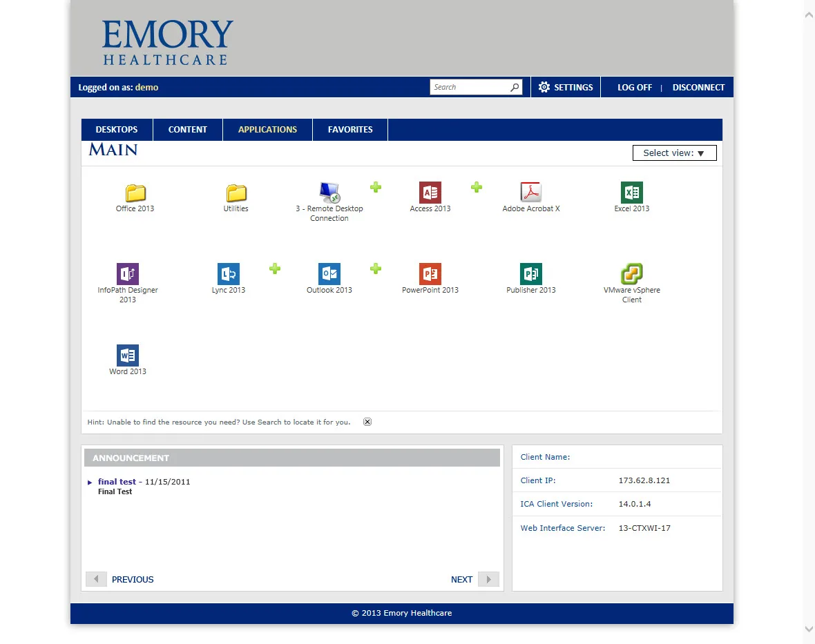The image size is (815, 644).
Task: Launch Adobe Acrobat X
Action: point(531,193)
